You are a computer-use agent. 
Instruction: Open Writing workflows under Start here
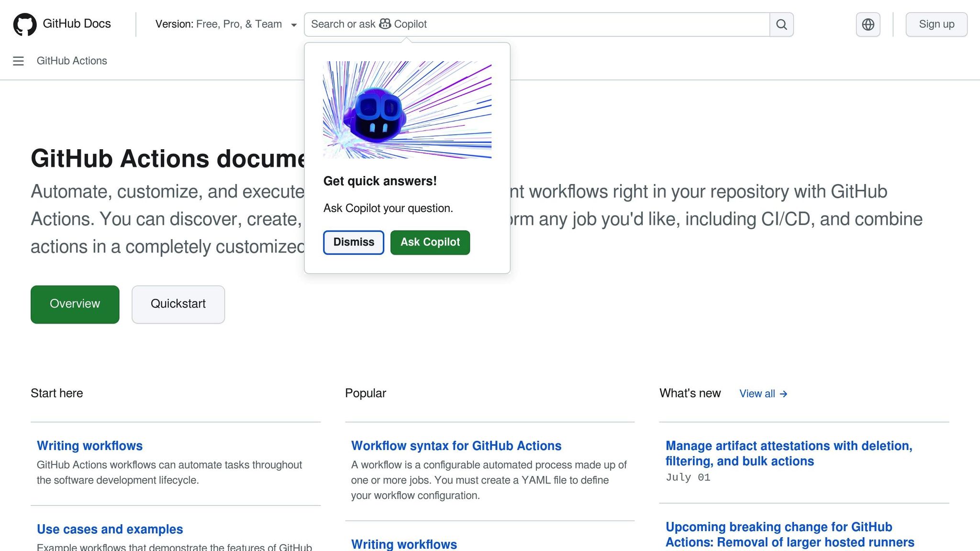coord(89,446)
